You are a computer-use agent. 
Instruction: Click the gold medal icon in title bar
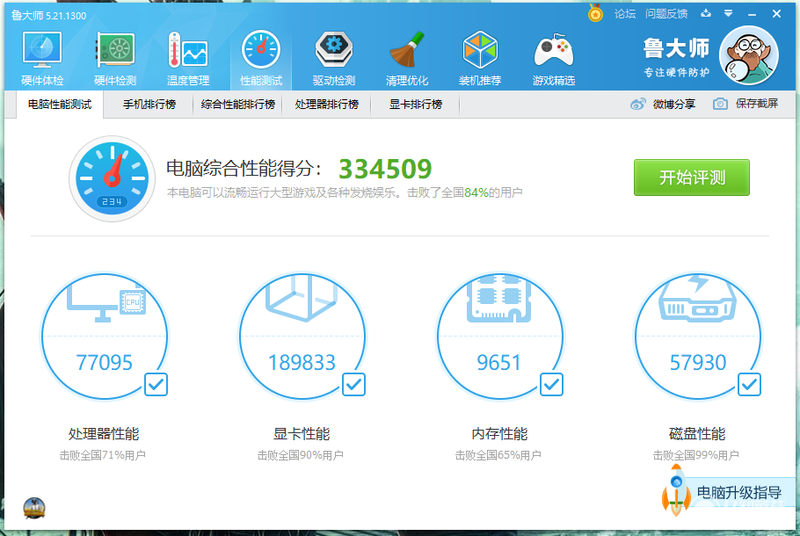(x=595, y=13)
